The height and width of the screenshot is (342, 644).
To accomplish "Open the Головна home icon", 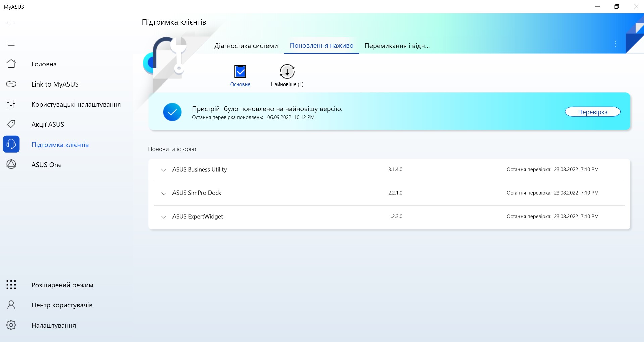I will click(11, 64).
